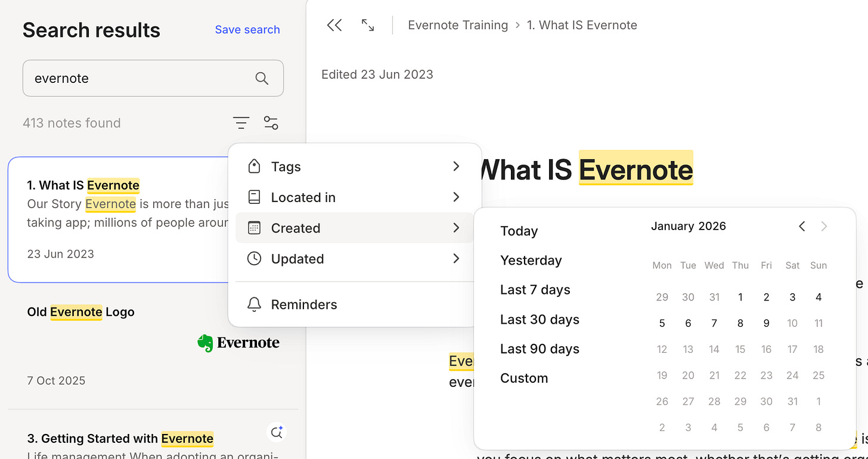The image size is (868, 459).
Task: Go to previous month in calendar
Action: pyautogui.click(x=802, y=226)
